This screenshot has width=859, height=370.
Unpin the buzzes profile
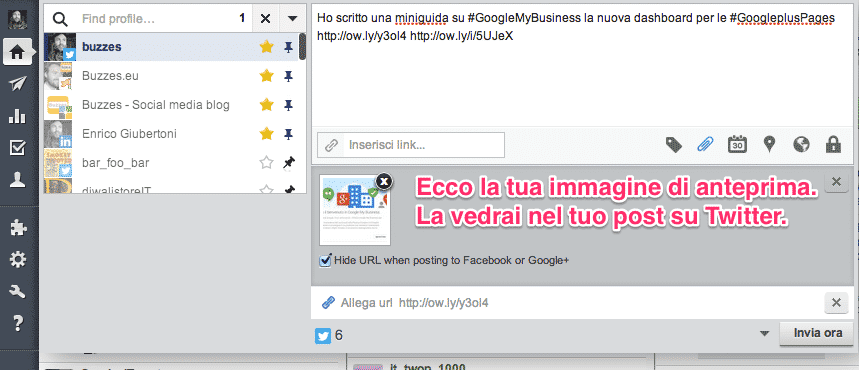pos(289,48)
